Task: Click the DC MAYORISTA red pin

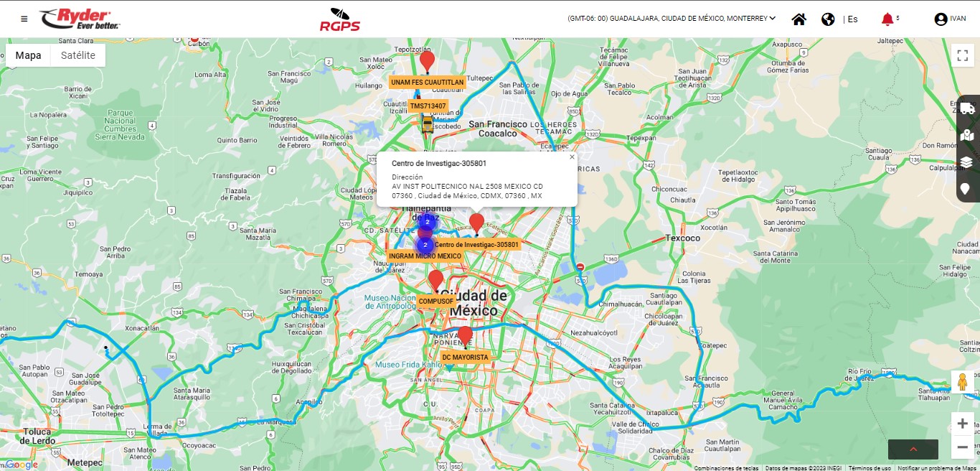Action: click(x=465, y=335)
